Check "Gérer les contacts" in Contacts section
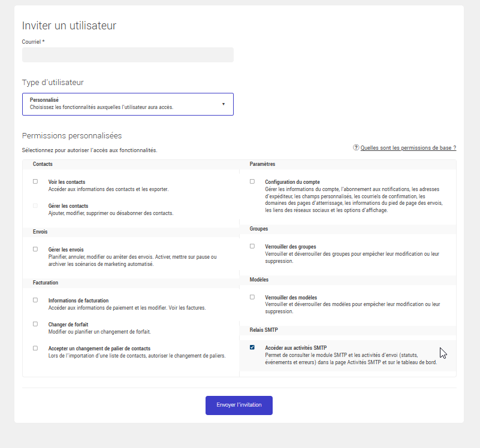The width and height of the screenshot is (480, 448). [x=35, y=205]
